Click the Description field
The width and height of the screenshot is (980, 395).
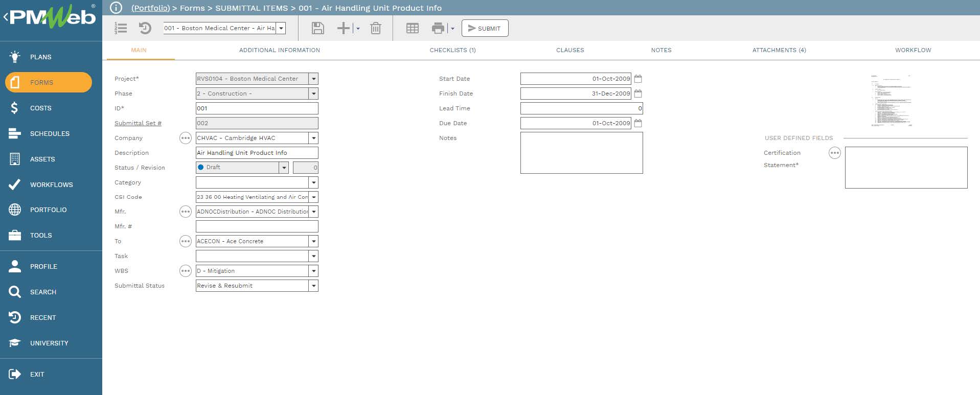(257, 153)
